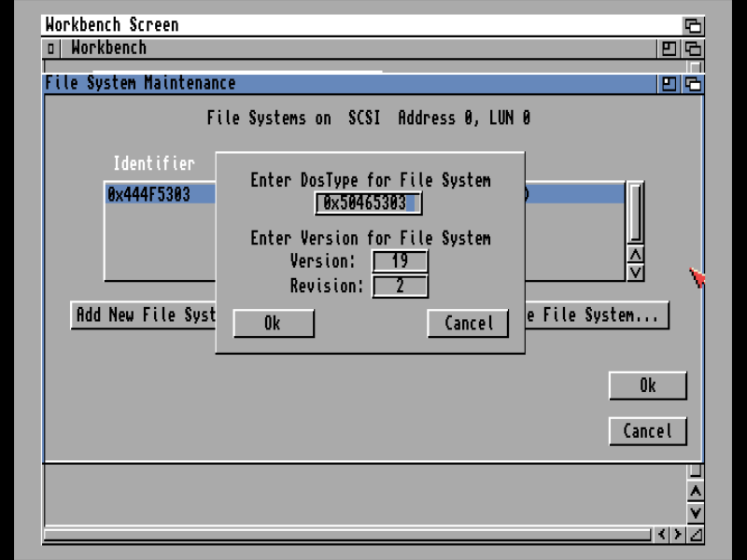Click the file system list scrollbar
The height and width of the screenshot is (560, 747).
click(635, 213)
